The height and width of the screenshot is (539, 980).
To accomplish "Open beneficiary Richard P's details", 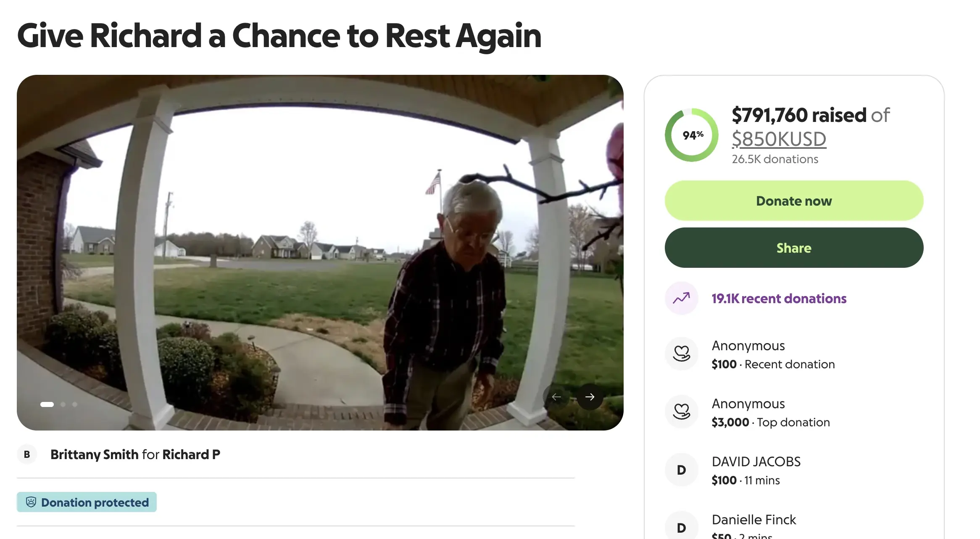I will click(x=191, y=454).
